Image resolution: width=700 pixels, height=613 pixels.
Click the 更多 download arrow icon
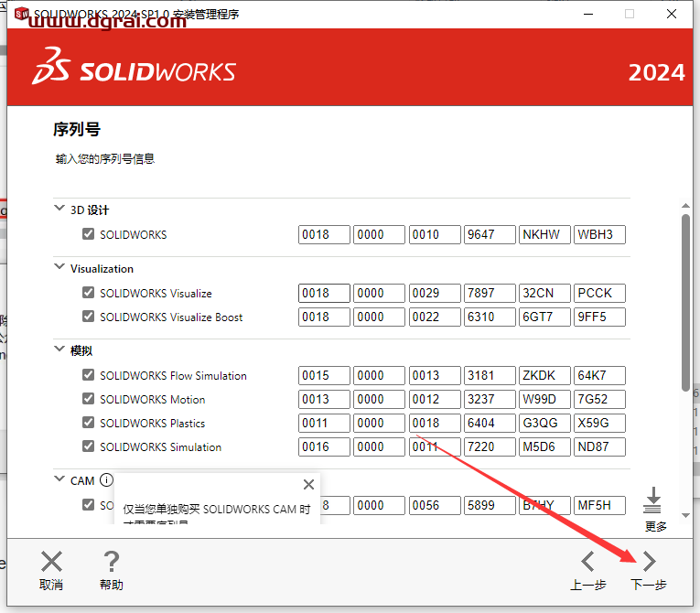tap(652, 500)
